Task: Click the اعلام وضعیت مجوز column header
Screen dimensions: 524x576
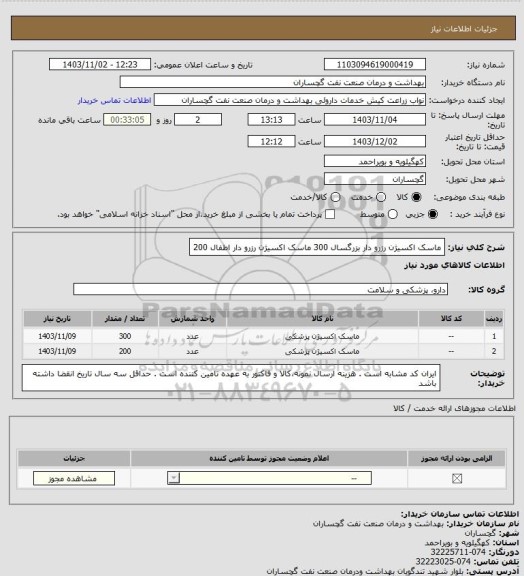Action: (269, 458)
